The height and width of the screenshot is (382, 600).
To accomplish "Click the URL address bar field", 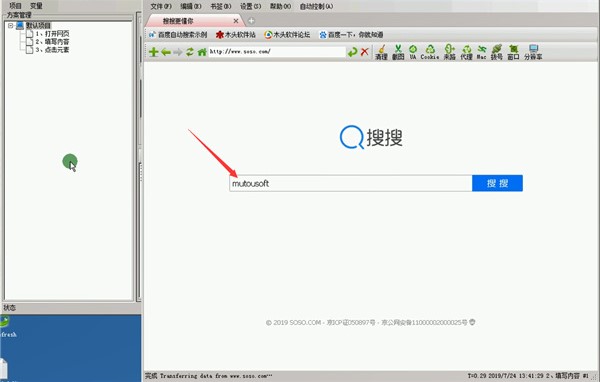I will (x=276, y=52).
